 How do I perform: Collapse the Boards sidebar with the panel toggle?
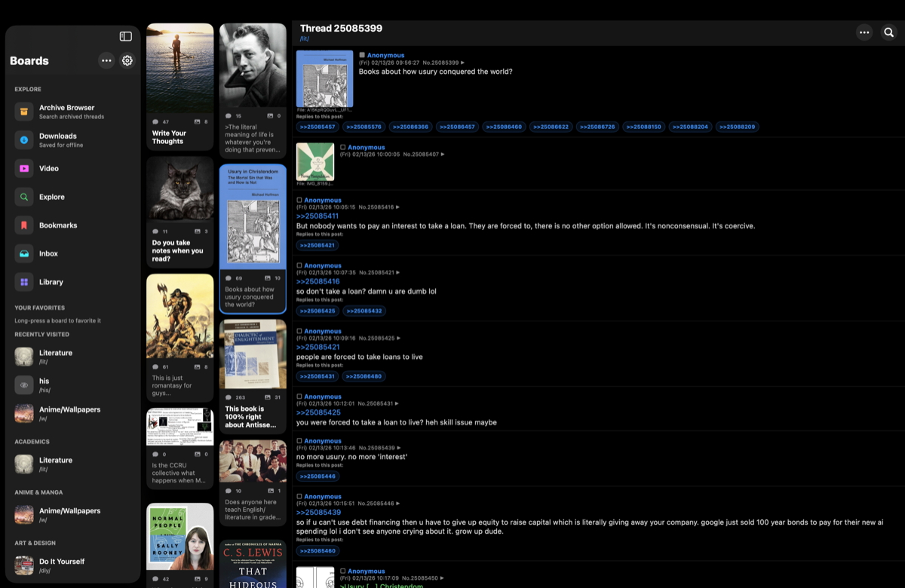click(125, 35)
